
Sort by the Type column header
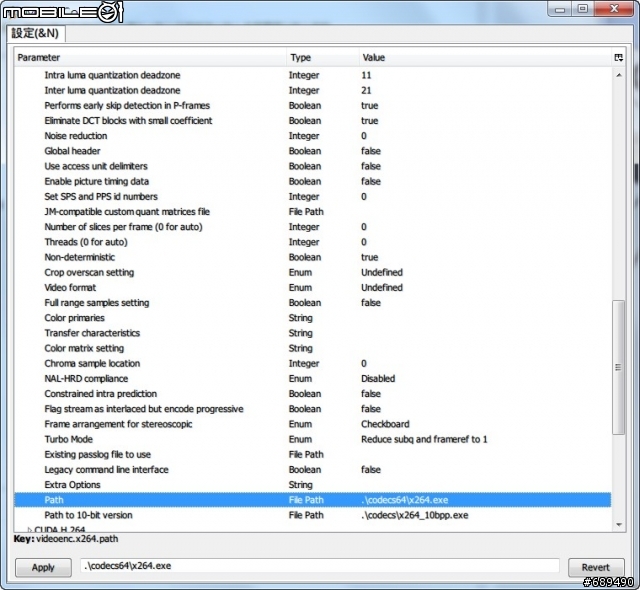[x=322, y=58]
